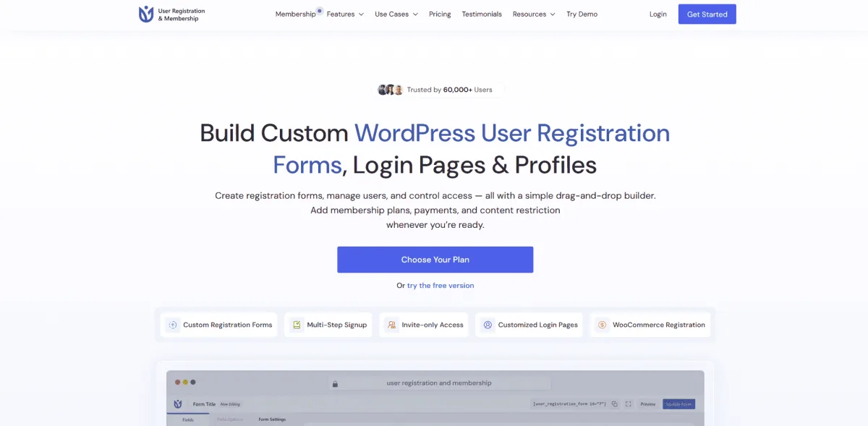The width and height of the screenshot is (868, 426).
Task: Click the Get Started button
Action: tap(707, 14)
